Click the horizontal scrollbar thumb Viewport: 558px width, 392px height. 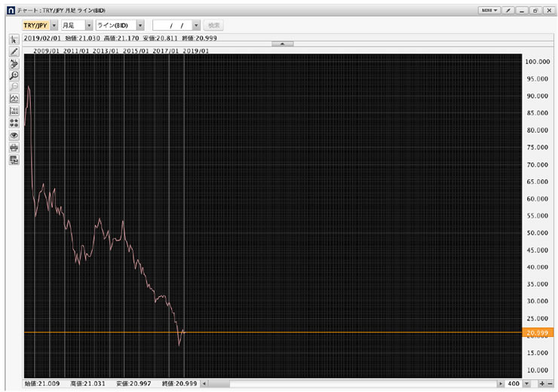click(219, 384)
